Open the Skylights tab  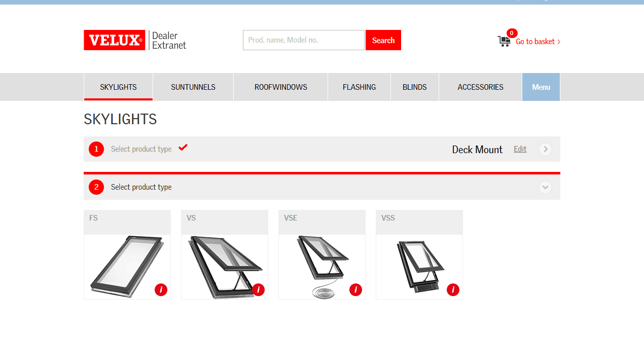(118, 87)
